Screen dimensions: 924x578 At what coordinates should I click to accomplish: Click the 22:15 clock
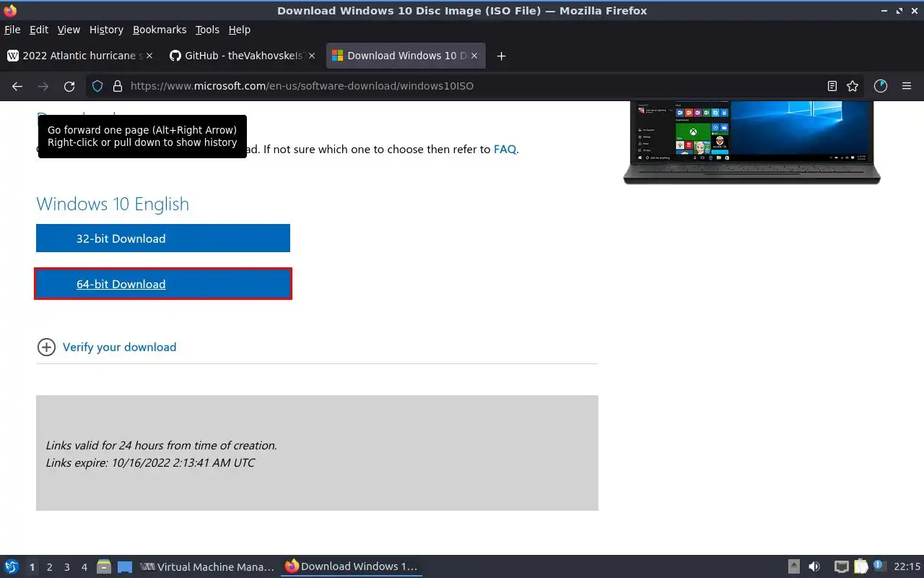point(907,567)
